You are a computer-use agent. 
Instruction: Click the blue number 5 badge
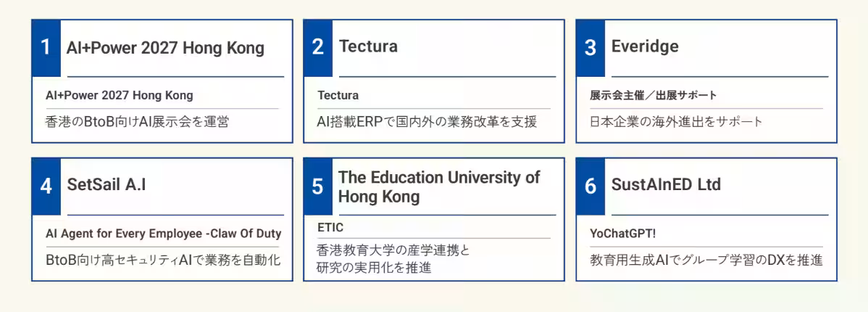pos(318,186)
